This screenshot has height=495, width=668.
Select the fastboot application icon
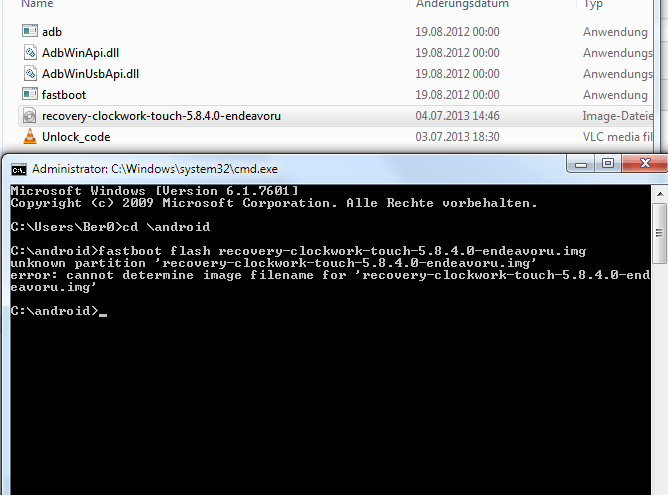29,94
